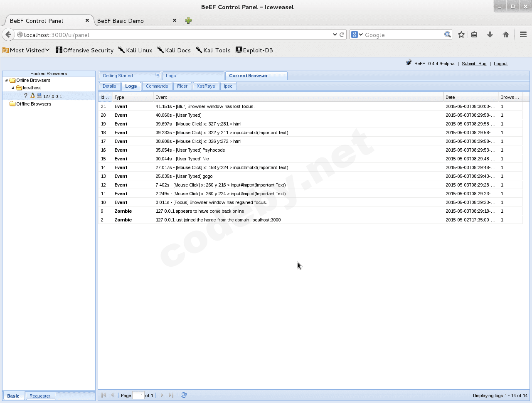Open a new tab with the plus icon
The height and width of the screenshot is (403, 532).
188,20
